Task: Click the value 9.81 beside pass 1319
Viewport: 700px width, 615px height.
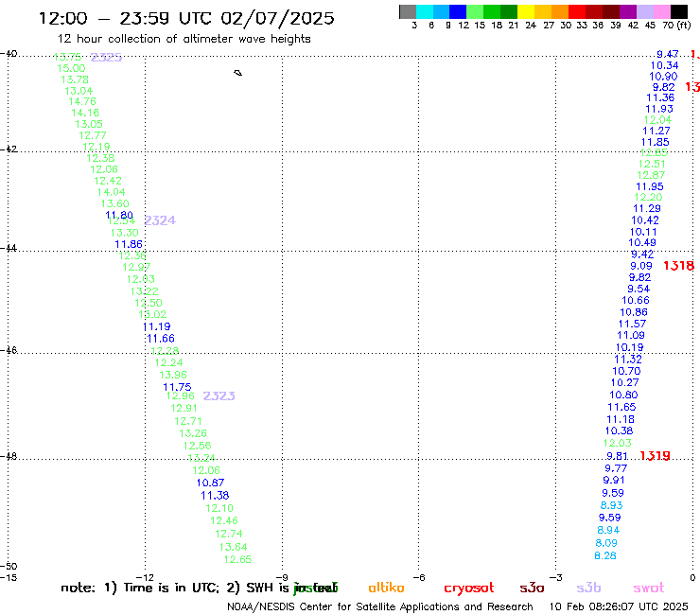Action: [617, 456]
